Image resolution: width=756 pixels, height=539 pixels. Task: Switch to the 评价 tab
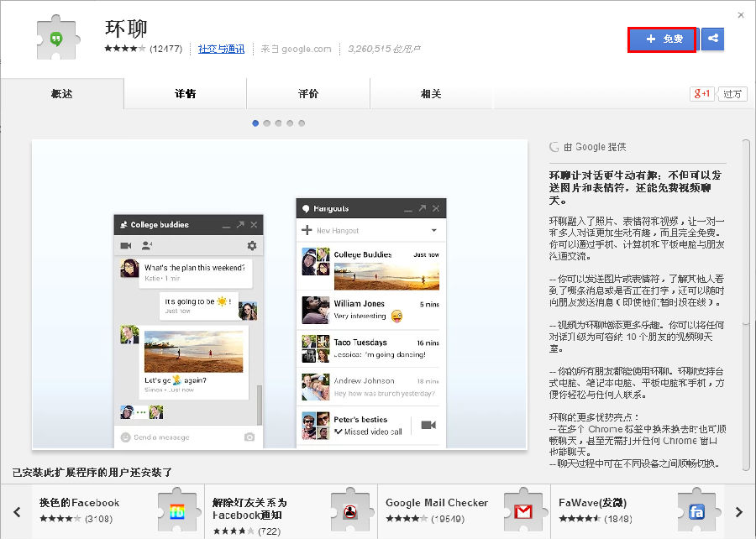click(308, 94)
